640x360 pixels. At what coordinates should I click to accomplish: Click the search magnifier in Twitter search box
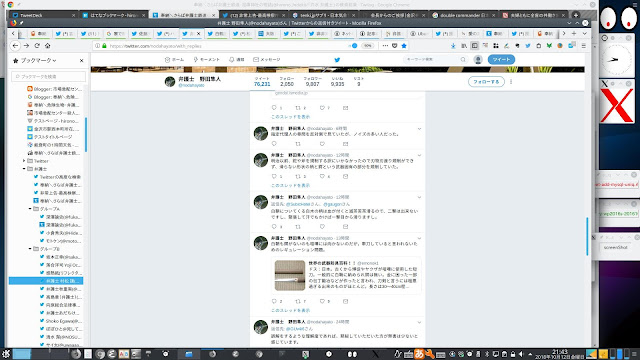(463, 60)
